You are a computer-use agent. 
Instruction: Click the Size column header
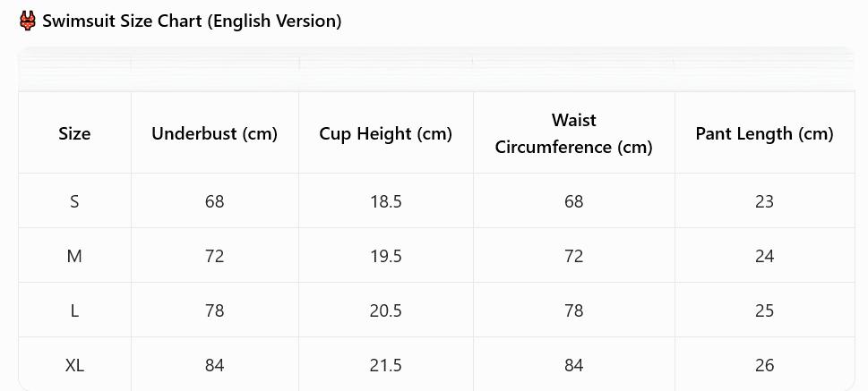(x=74, y=133)
